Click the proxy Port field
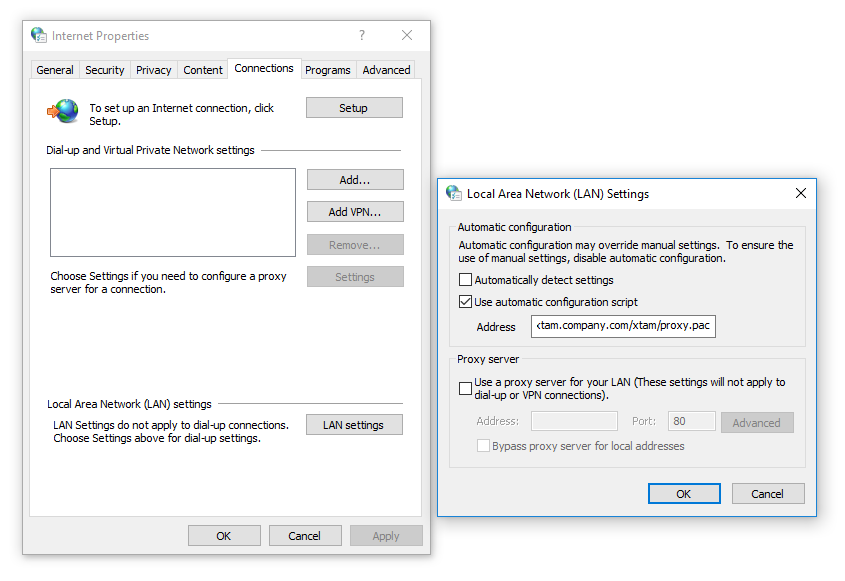 [x=691, y=421]
